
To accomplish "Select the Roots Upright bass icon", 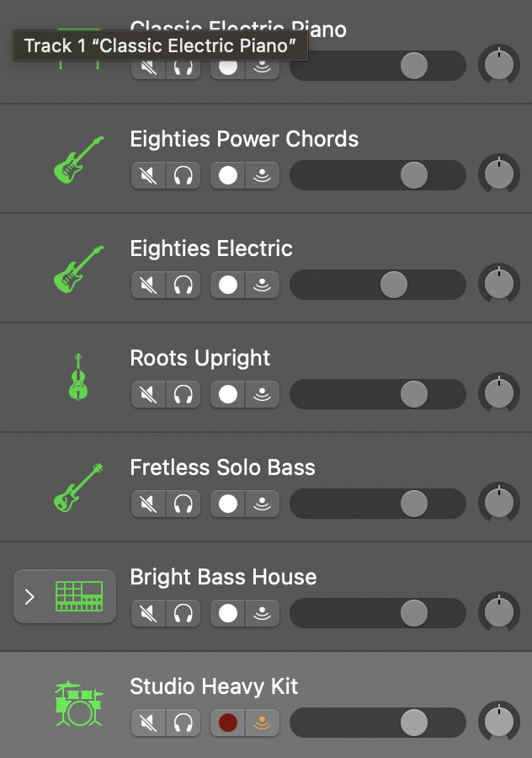I will (x=78, y=376).
